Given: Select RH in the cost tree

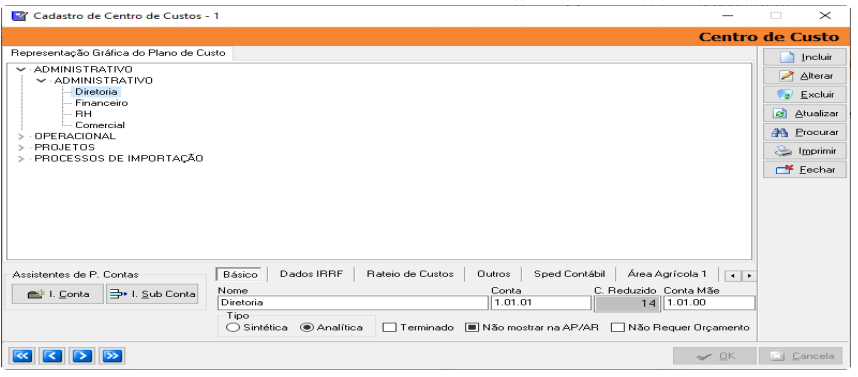Looking at the screenshot, I should [x=84, y=114].
